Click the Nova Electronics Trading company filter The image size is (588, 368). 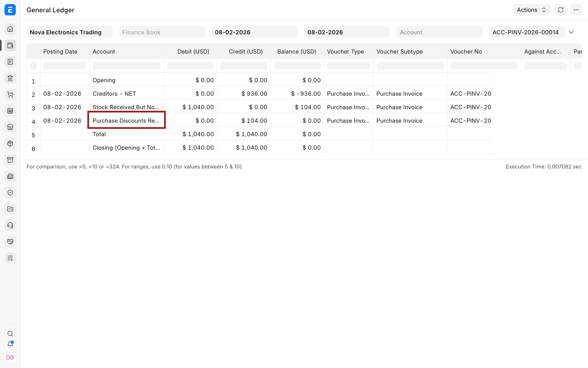pyautogui.click(x=69, y=32)
